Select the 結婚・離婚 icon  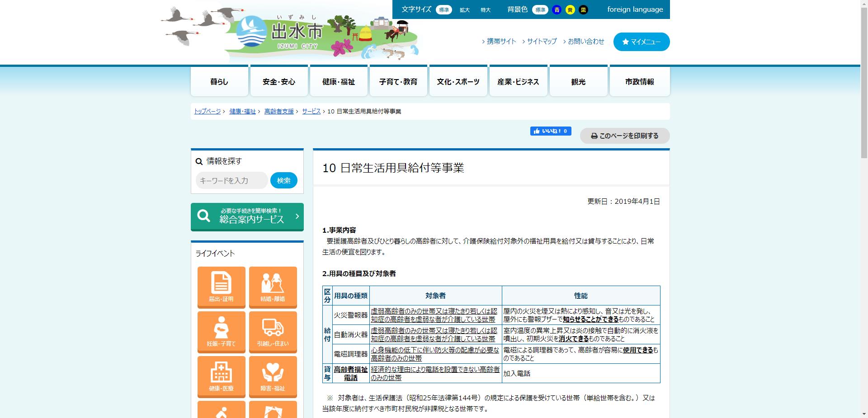[x=273, y=287]
